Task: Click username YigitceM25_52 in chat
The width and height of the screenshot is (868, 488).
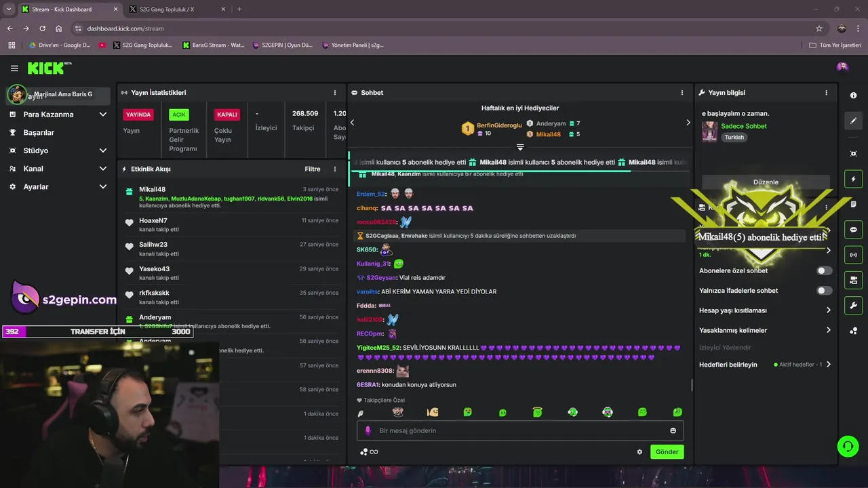Action: click(378, 348)
